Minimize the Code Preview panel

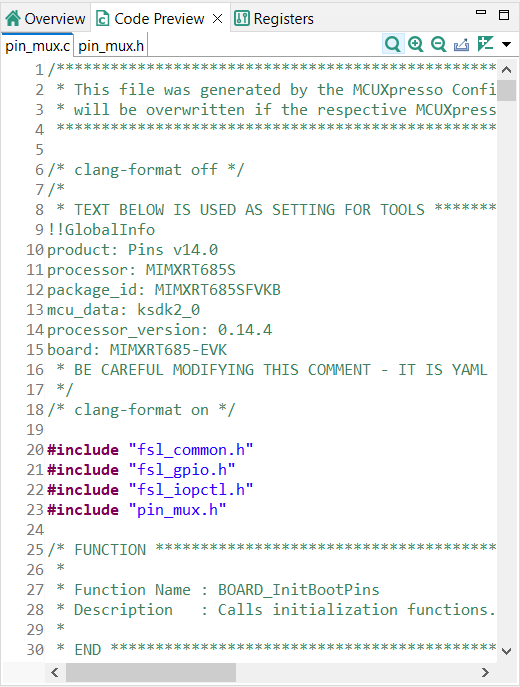[481, 13]
